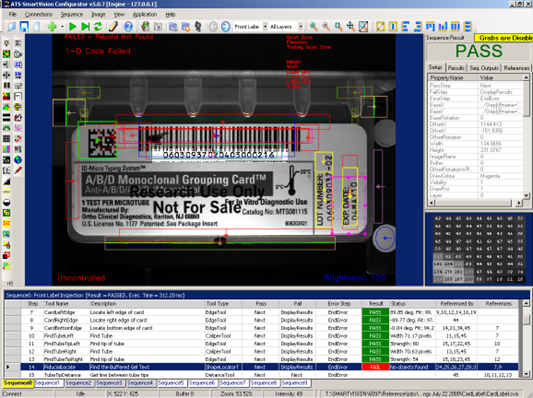Screen dimensions: 533x398
Task: Click the green looping arrows icon
Action: pyautogui.click(x=98, y=26)
